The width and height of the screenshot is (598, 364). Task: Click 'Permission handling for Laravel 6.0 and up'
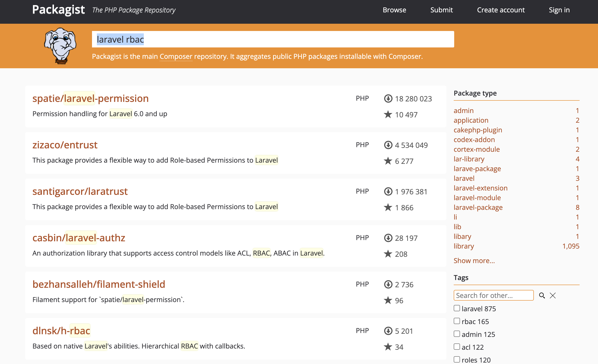coord(100,114)
